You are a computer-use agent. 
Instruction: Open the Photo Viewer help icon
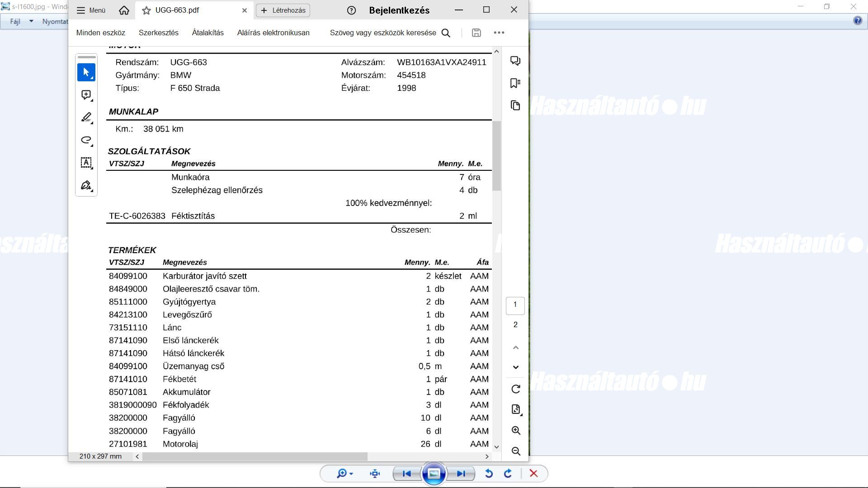pyautogui.click(x=858, y=21)
